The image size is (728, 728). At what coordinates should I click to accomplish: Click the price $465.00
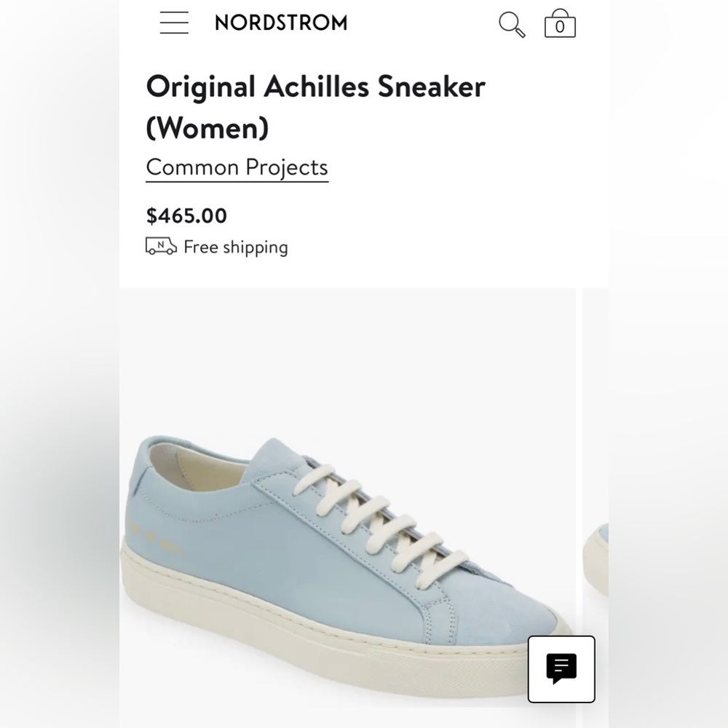click(x=186, y=215)
